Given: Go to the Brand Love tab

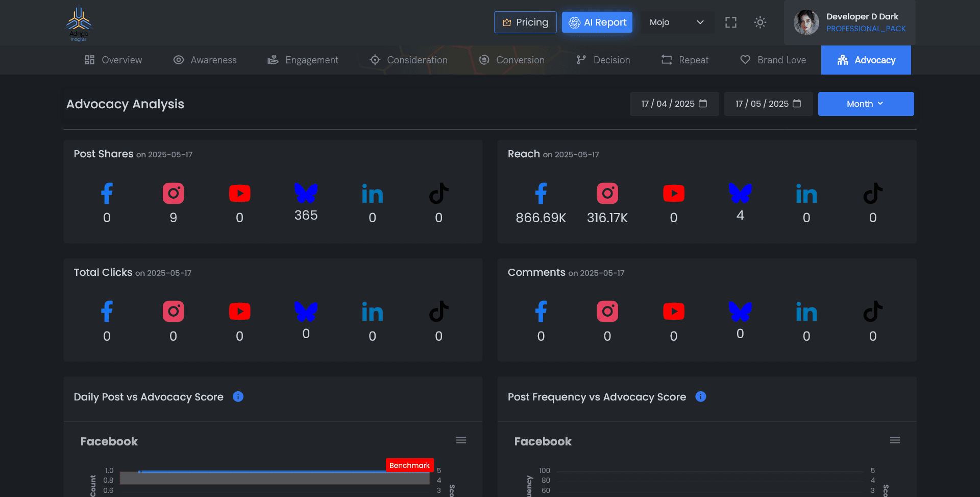Looking at the screenshot, I should 773,60.
